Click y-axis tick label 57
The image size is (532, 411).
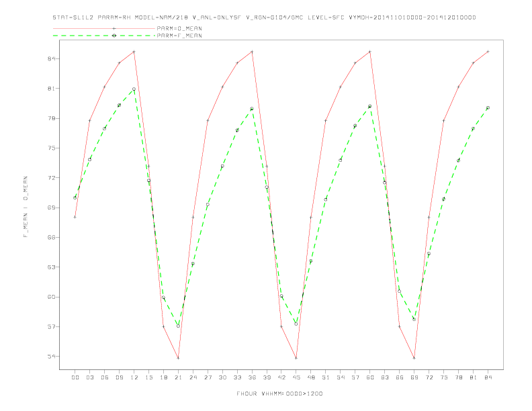(x=52, y=326)
